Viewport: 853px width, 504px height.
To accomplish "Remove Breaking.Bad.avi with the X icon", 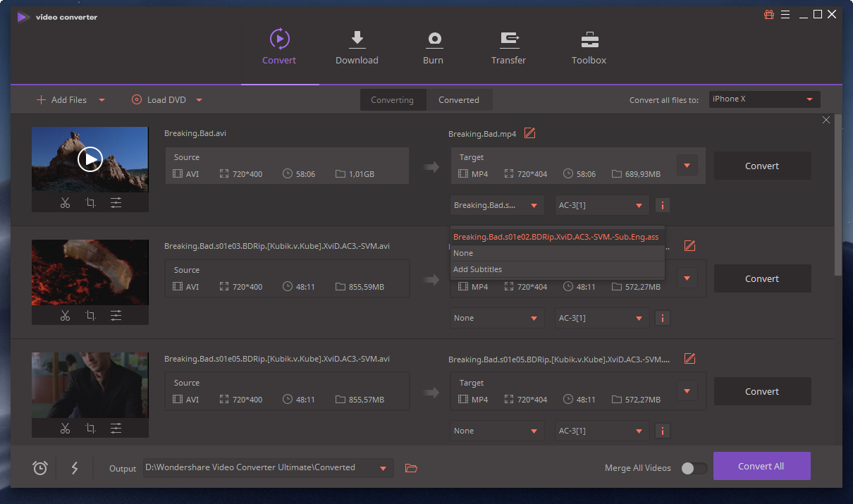I will click(x=826, y=121).
